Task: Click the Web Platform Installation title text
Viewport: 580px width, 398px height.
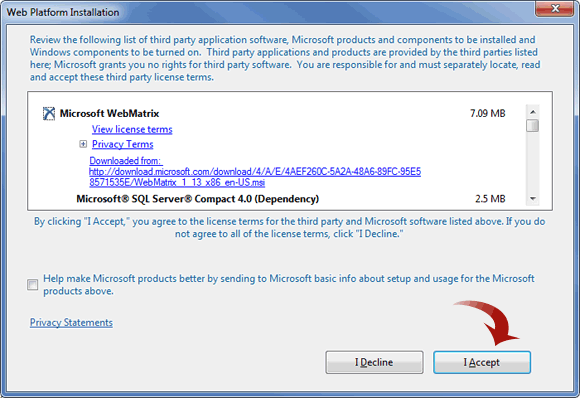Action: pyautogui.click(x=63, y=12)
